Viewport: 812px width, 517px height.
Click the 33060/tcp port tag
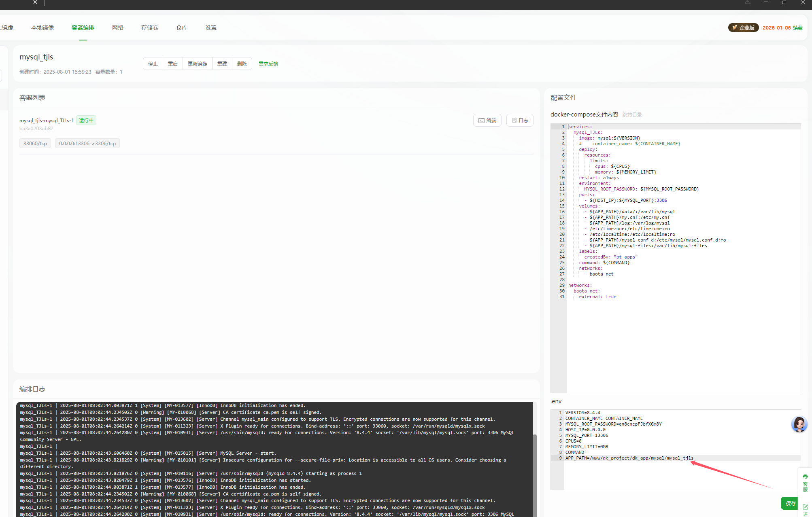35,144
